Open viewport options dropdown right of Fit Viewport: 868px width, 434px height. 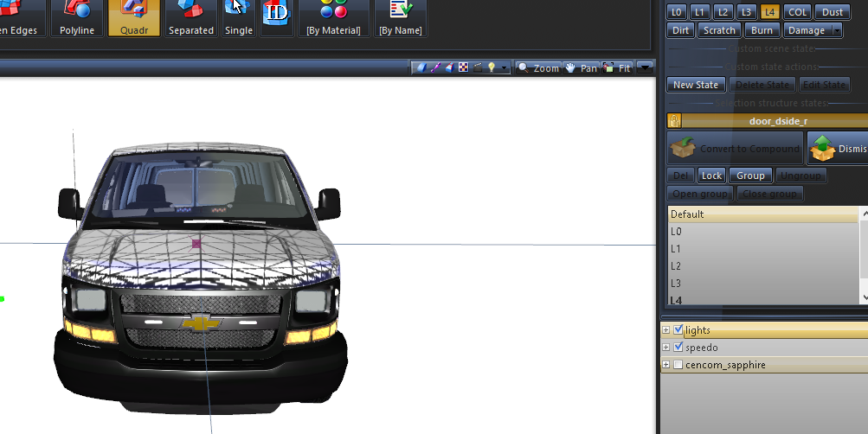click(x=645, y=68)
